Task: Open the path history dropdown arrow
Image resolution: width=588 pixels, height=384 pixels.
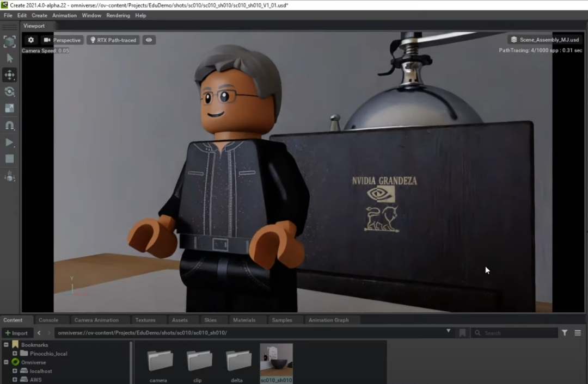Action: [x=449, y=331]
